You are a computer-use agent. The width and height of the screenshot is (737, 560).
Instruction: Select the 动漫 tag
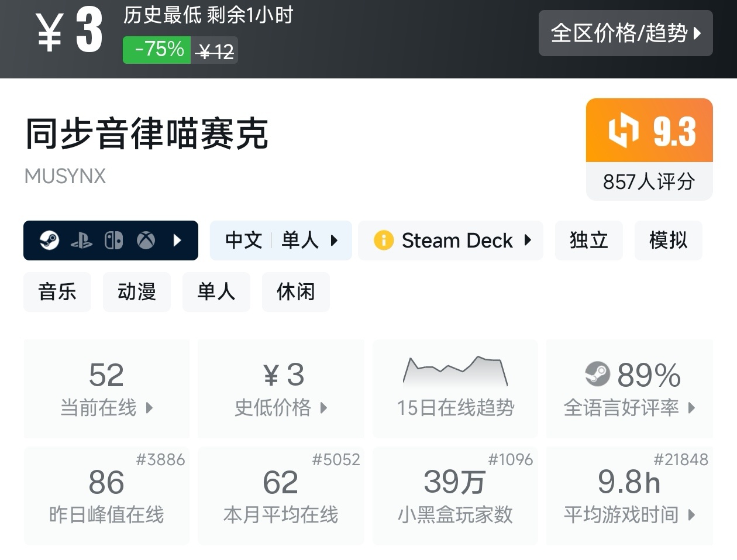point(137,292)
